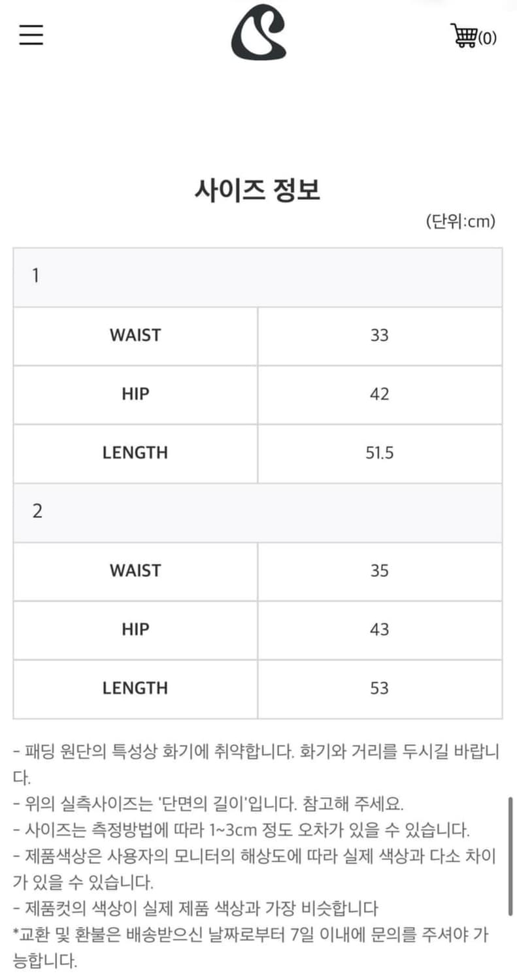Screen dimensions: 517x980
Task: Click the brand logo at the top
Action: pyautogui.click(x=258, y=33)
